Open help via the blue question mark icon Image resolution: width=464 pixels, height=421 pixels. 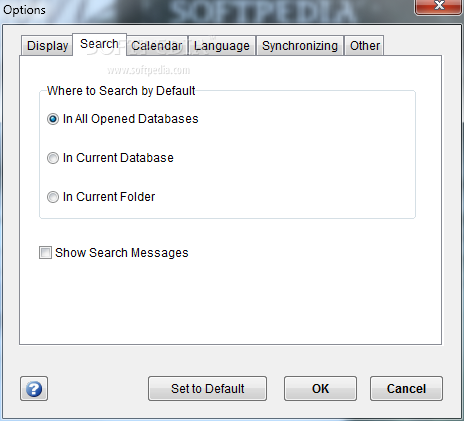click(34, 389)
